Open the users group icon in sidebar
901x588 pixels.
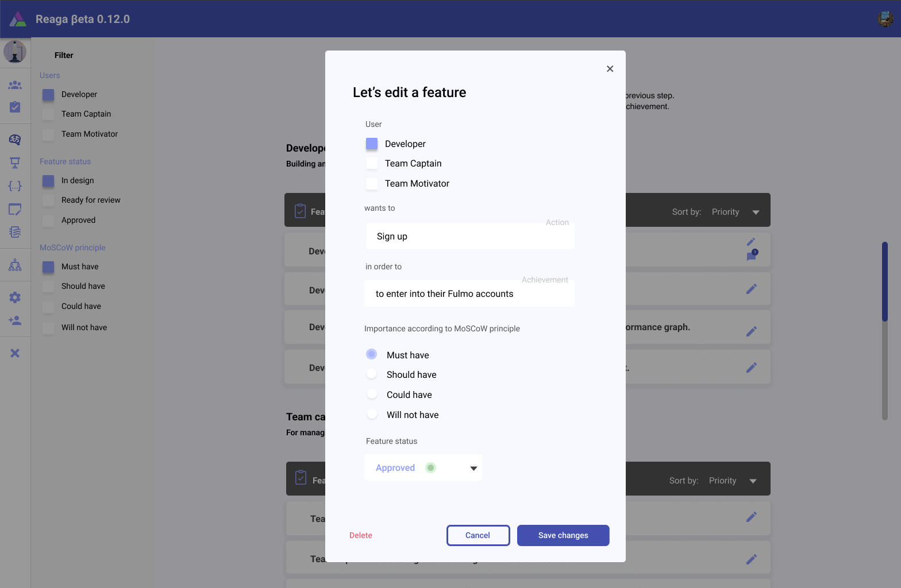click(15, 85)
